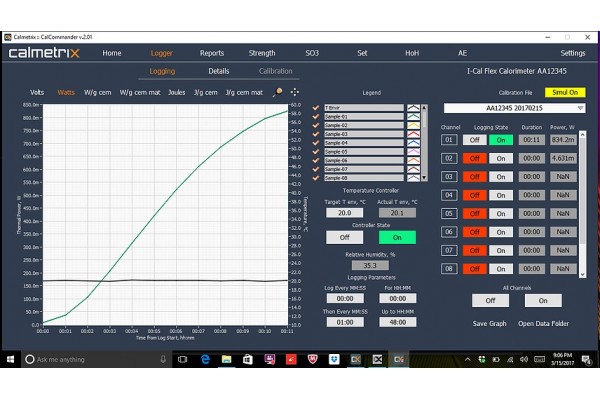Image resolution: width=600 pixels, height=400 pixels.
Task: Open T Envir line style swatch
Action: (413, 108)
